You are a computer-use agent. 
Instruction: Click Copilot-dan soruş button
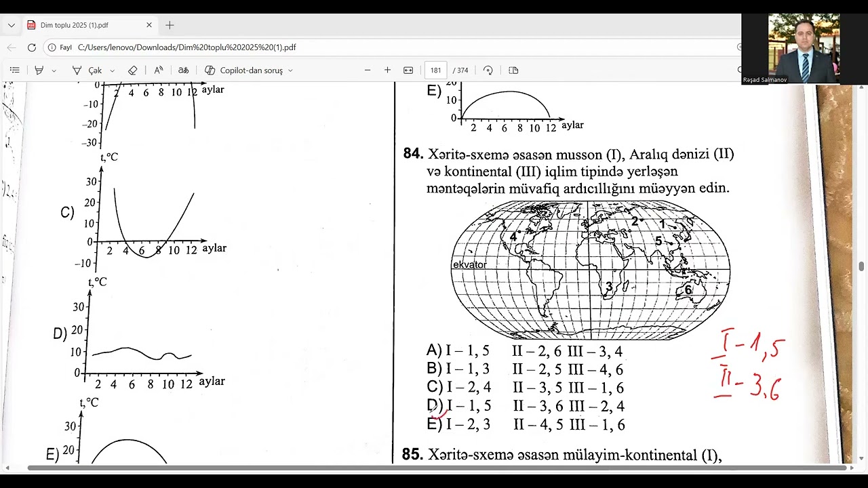tap(243, 70)
